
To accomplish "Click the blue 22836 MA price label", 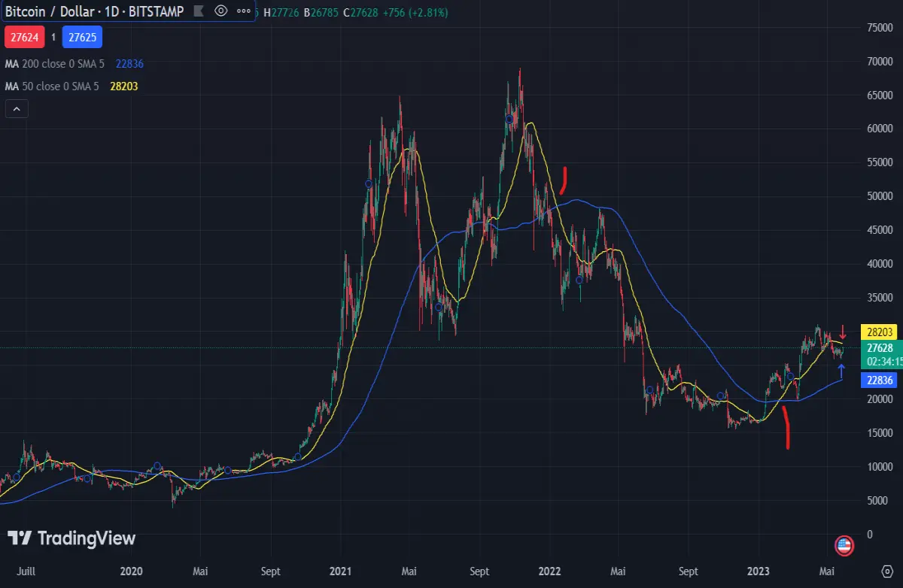I will coord(880,380).
